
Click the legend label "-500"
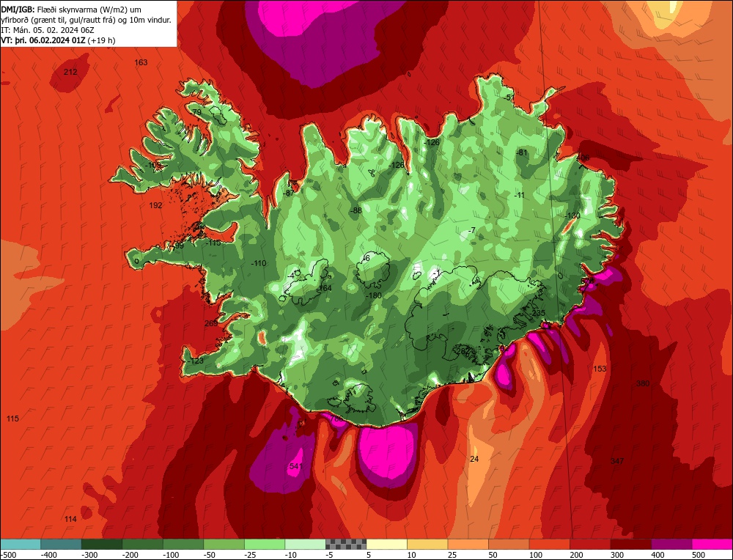(x=8, y=555)
